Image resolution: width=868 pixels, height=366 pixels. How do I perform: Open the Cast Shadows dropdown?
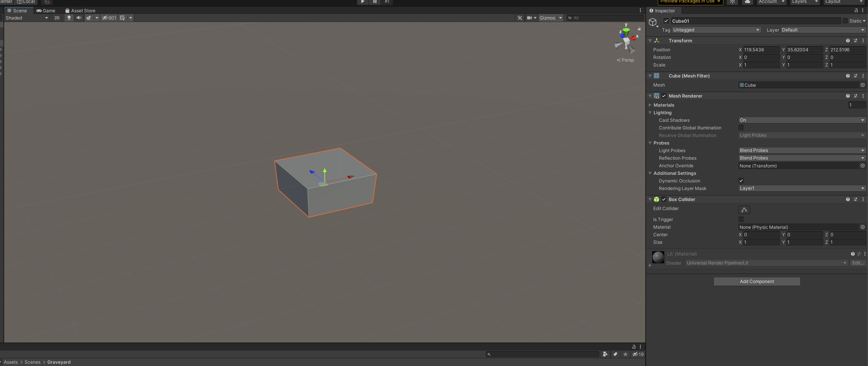click(x=802, y=120)
